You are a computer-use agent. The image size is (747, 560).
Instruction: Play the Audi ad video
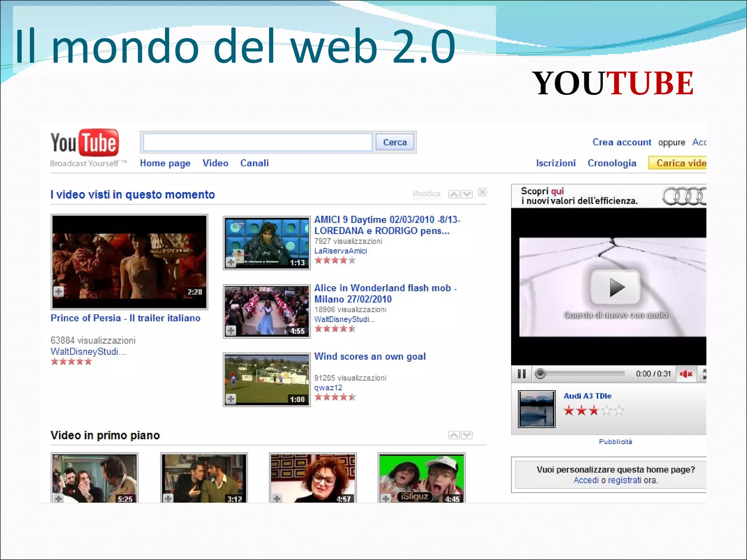pyautogui.click(x=616, y=287)
